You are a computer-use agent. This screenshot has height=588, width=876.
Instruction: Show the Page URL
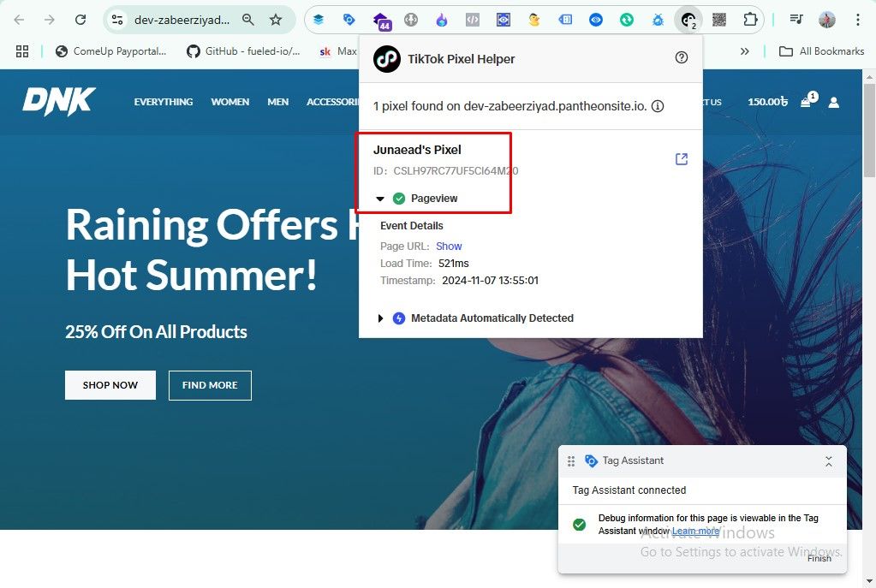449,246
